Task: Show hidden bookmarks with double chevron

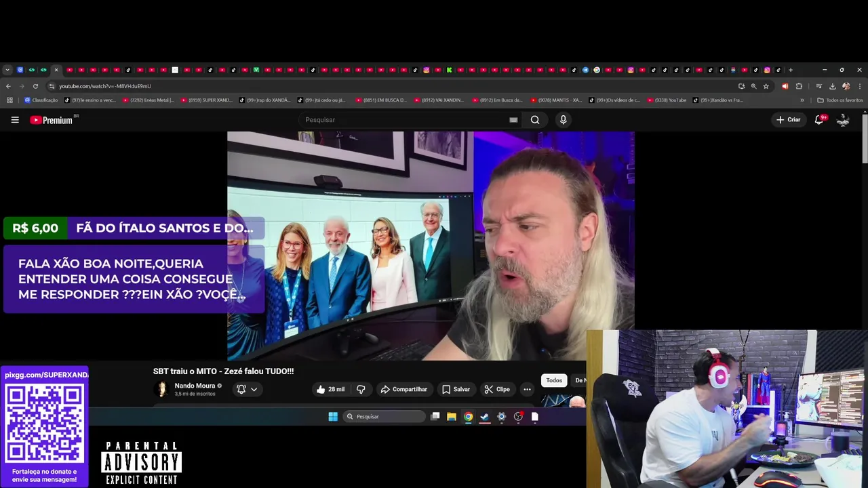Action: click(802, 100)
